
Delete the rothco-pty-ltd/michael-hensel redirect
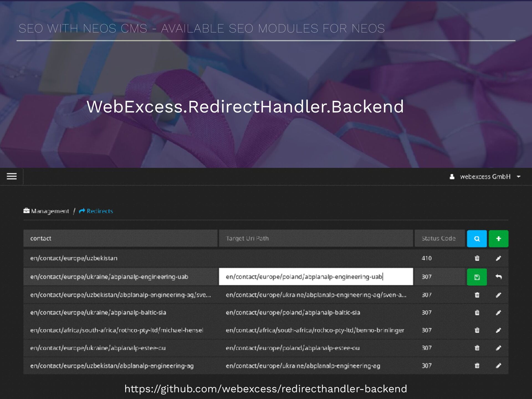coord(477,330)
